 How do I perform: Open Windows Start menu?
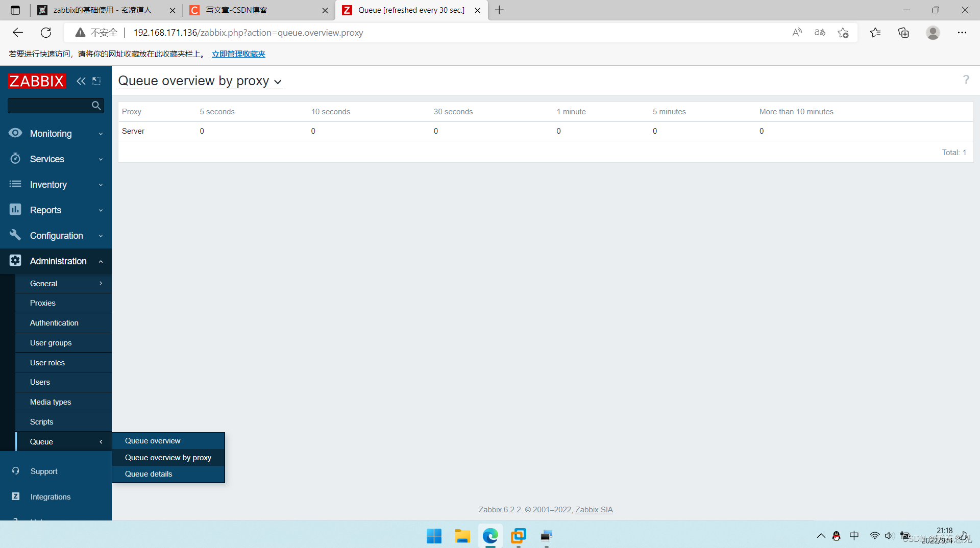[x=434, y=536]
